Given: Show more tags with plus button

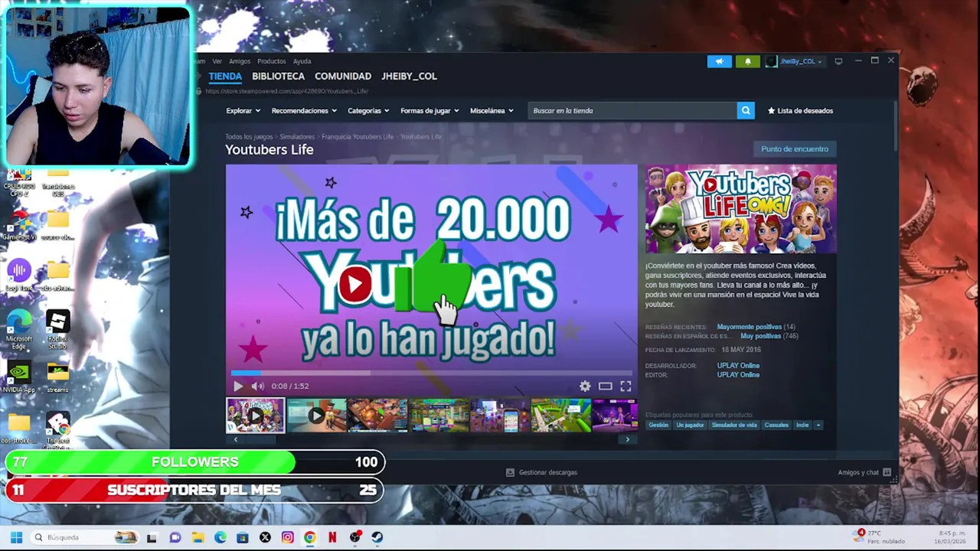Looking at the screenshot, I should [818, 425].
